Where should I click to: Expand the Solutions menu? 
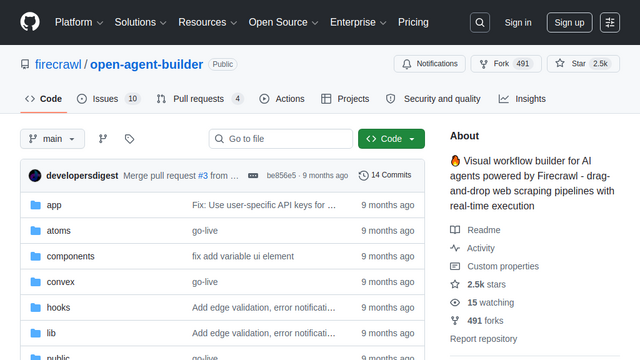pyautogui.click(x=140, y=22)
